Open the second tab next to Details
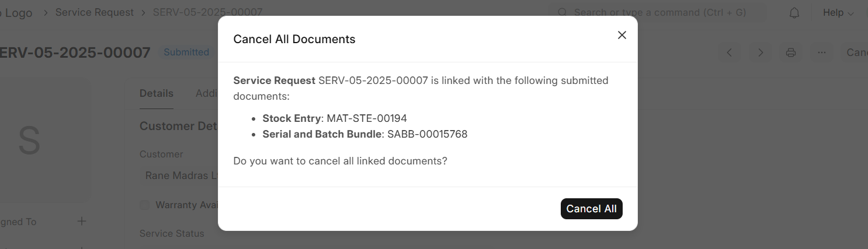This screenshot has width=868, height=249. click(x=207, y=93)
